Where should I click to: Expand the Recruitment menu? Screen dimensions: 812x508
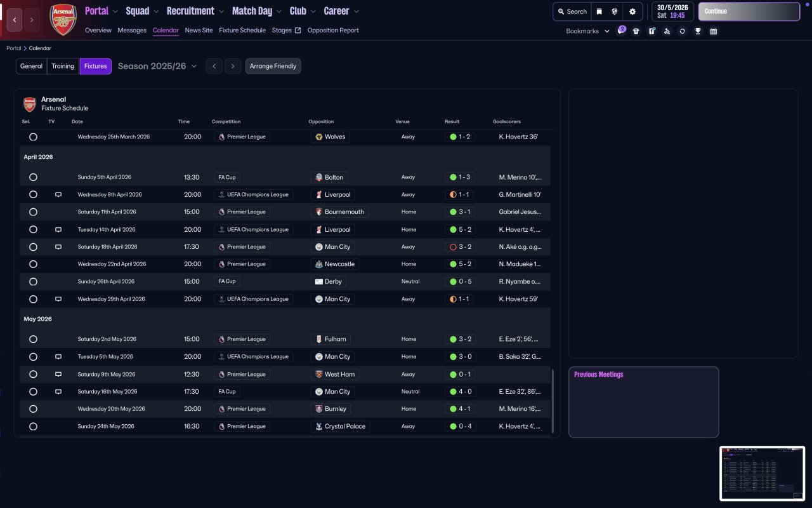pos(195,11)
